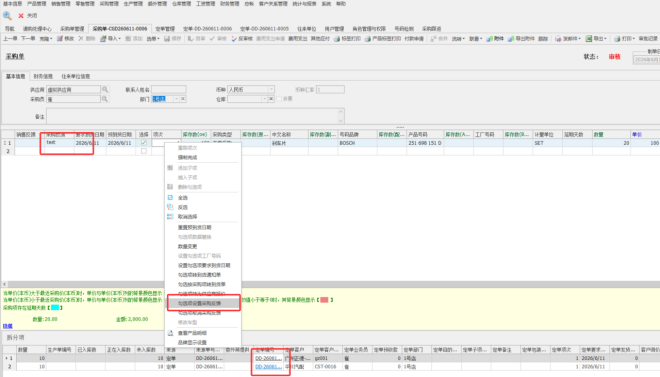
Task: Tick the 选择 checkbox in grid row 1
Action: (x=144, y=143)
